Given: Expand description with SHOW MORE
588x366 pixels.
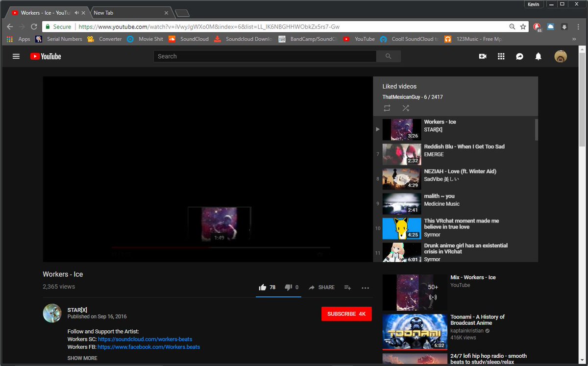Looking at the screenshot, I should [x=82, y=358].
